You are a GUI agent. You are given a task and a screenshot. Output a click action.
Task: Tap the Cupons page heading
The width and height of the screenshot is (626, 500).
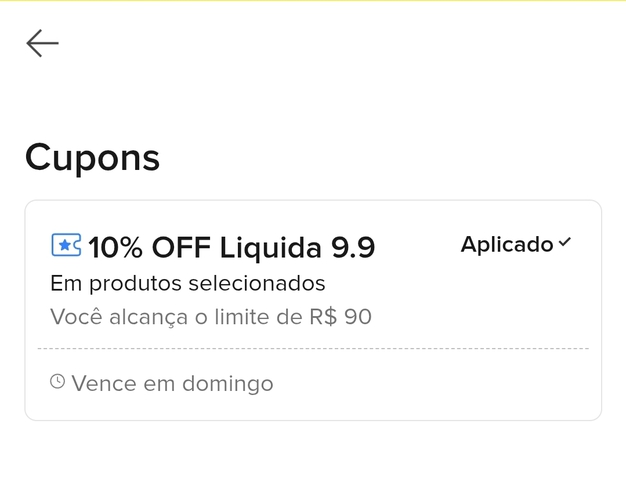(92, 157)
